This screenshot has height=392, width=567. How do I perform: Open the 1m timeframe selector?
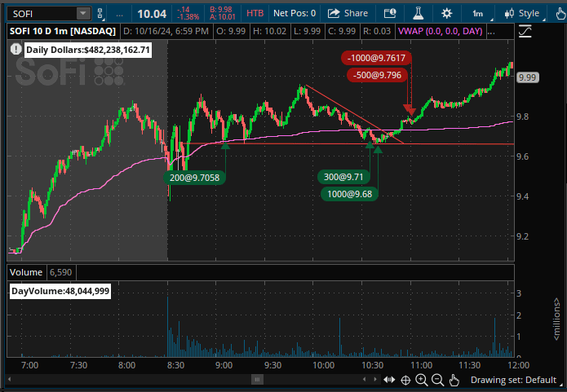(x=479, y=14)
